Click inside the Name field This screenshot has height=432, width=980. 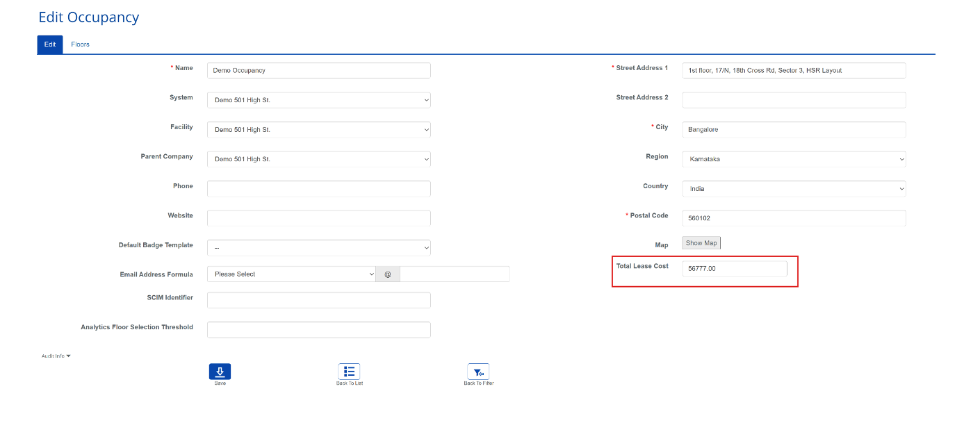point(318,70)
